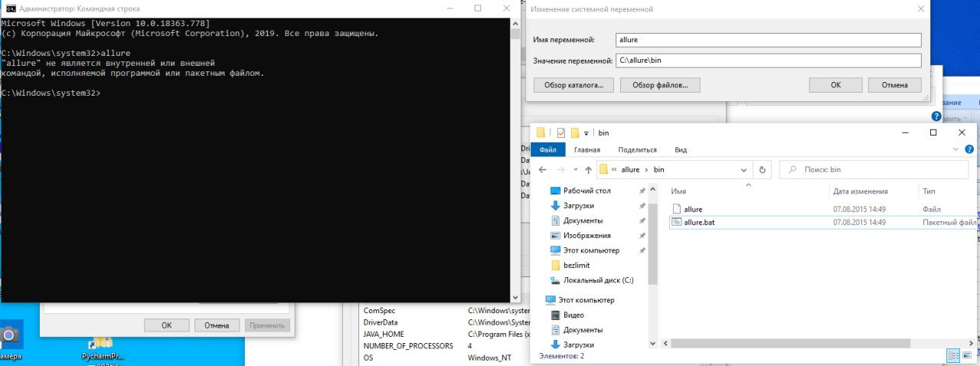Switch to the Вид ribbon tab
Screen dimensions: 980x366
click(681, 150)
